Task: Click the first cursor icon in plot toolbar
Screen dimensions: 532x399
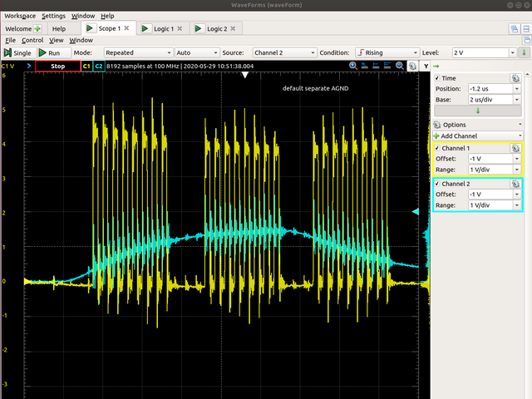Action: 364,66
